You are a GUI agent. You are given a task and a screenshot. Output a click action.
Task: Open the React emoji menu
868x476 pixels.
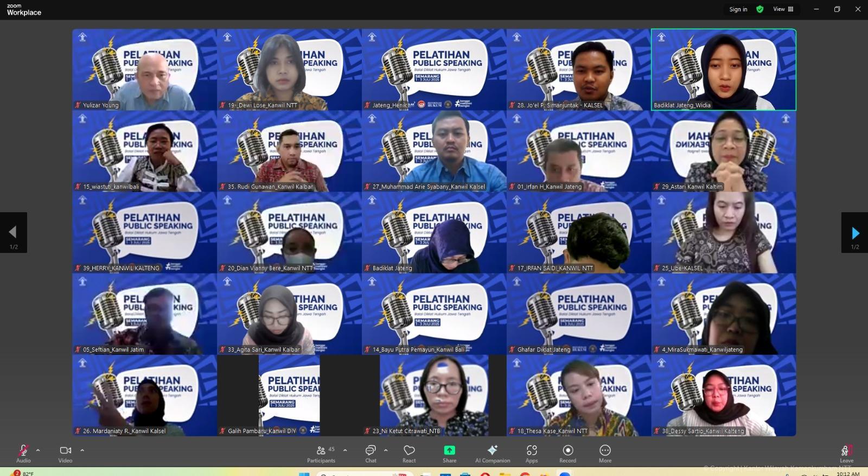click(x=409, y=453)
